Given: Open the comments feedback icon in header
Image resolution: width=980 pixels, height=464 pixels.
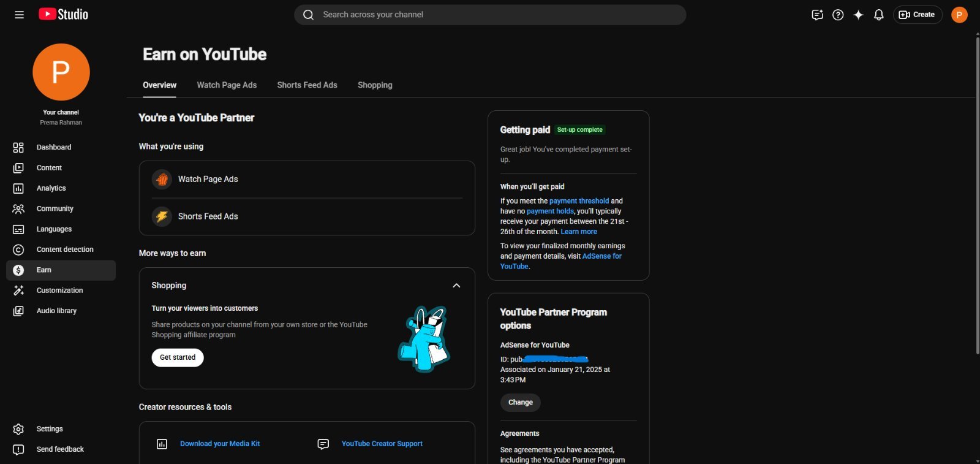Looking at the screenshot, I should [817, 15].
